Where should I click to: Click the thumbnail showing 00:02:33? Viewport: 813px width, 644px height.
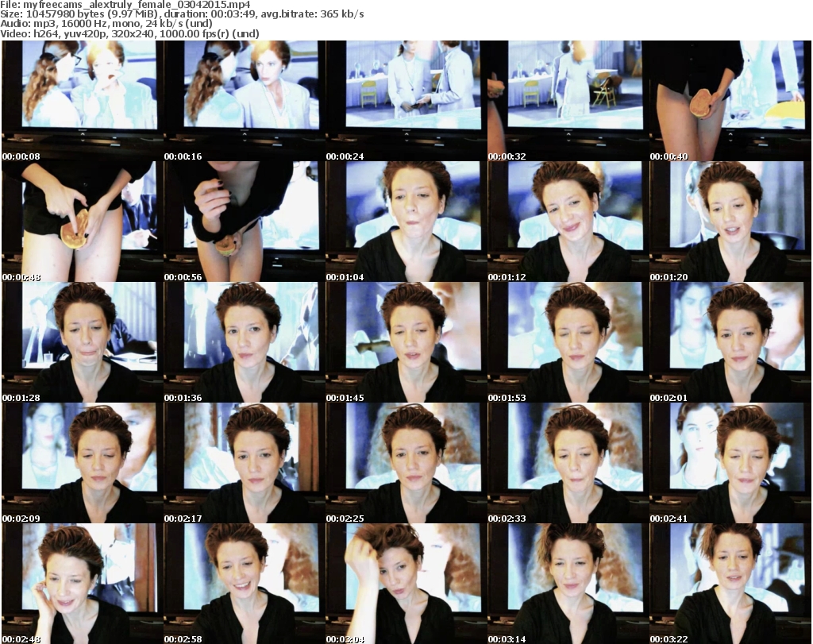(x=568, y=463)
